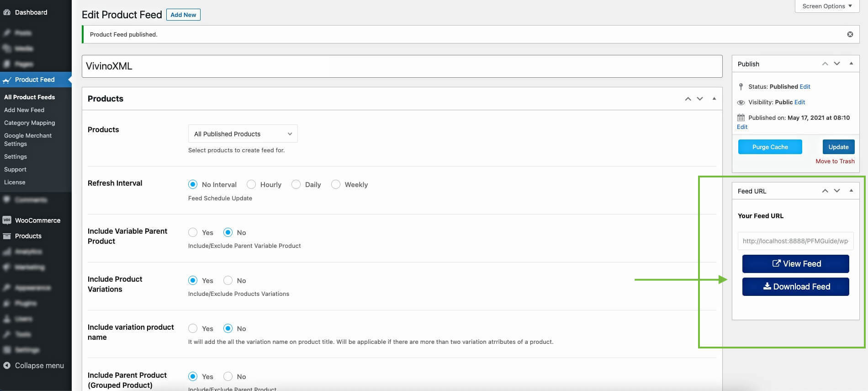Choose Yes for Include Variable Parent Product
Image resolution: width=868 pixels, height=391 pixels.
pyautogui.click(x=193, y=232)
